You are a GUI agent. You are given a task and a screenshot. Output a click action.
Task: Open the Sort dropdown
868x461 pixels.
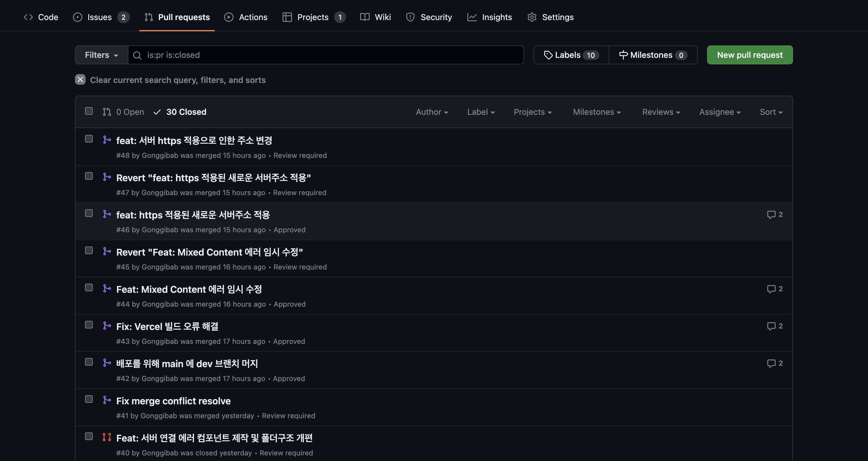(x=771, y=112)
